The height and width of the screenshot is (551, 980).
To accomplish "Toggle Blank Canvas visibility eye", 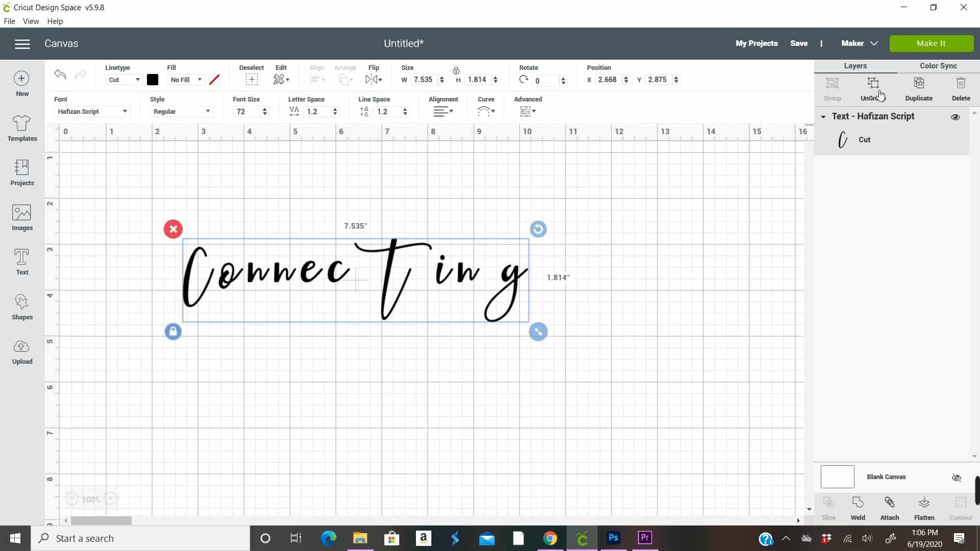I will [x=957, y=478].
